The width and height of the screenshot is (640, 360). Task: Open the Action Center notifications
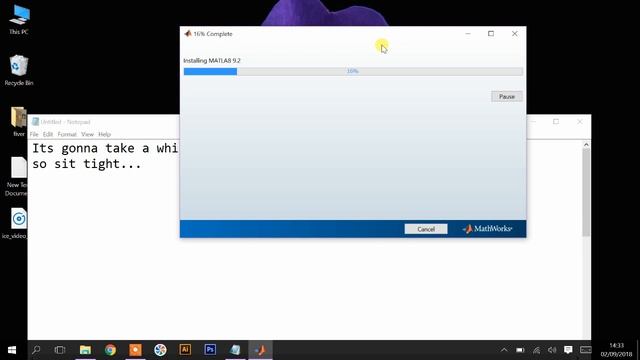click(x=568, y=350)
